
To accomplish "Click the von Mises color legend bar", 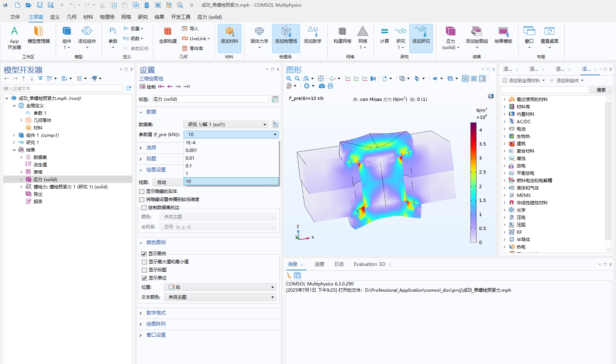I will [x=473, y=183].
